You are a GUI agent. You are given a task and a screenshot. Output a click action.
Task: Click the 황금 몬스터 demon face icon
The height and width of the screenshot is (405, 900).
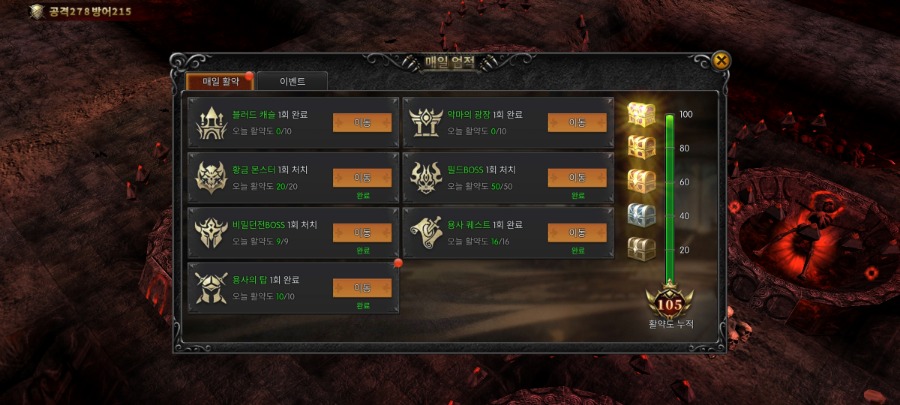(211, 177)
